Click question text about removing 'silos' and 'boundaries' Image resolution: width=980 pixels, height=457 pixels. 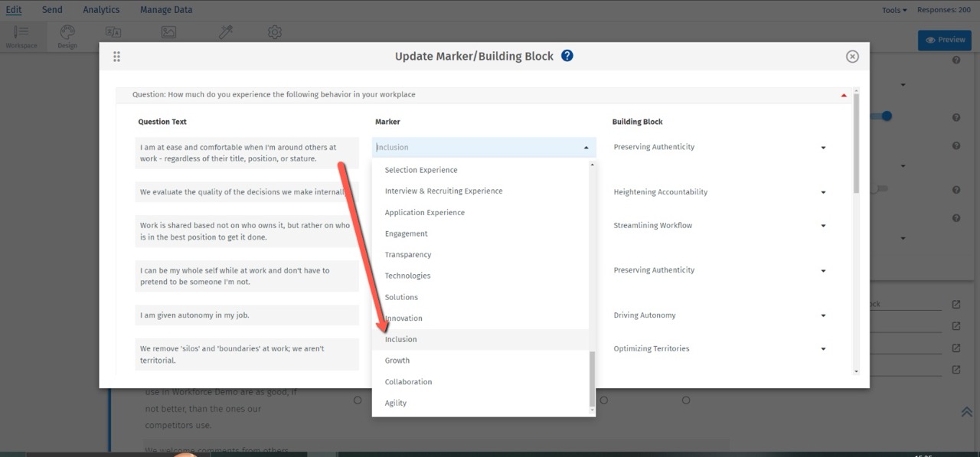[247, 354]
